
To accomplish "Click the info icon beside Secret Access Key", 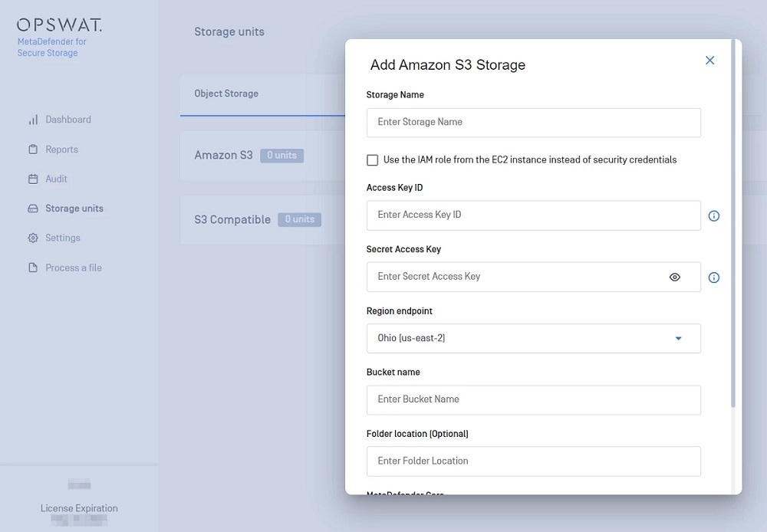I will [714, 277].
